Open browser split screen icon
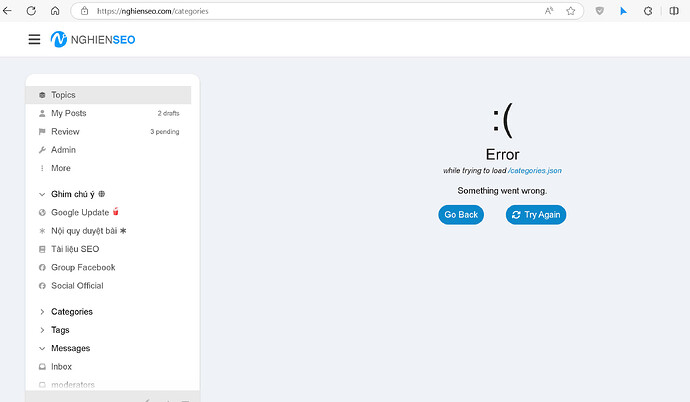Image resolution: width=690 pixels, height=402 pixels. tap(674, 11)
